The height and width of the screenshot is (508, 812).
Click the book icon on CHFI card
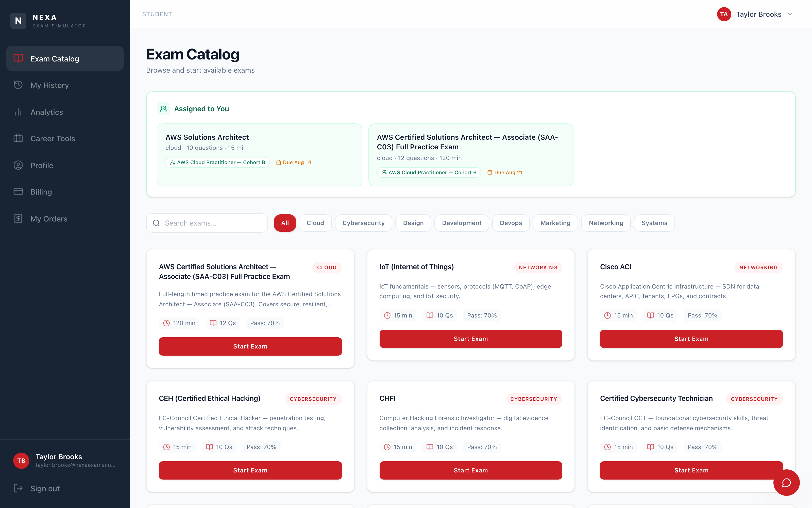coord(430,447)
